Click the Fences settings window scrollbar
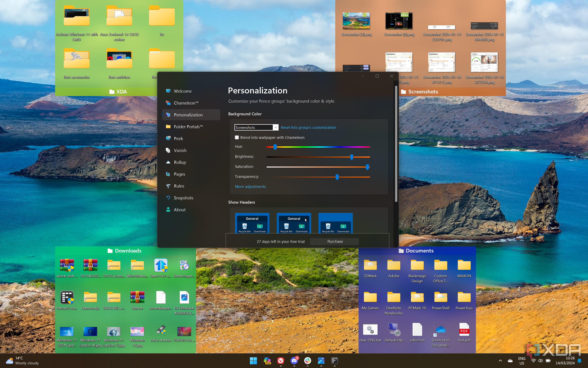588x368 pixels. coord(396,144)
